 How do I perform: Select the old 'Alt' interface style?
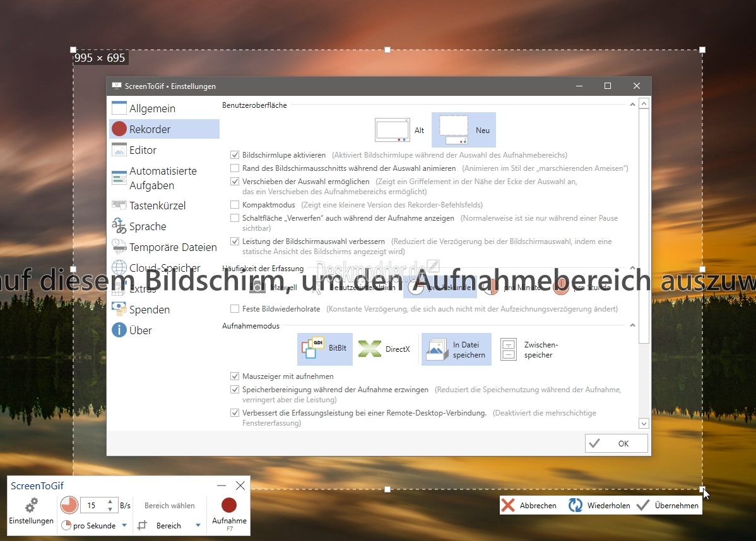tap(399, 130)
